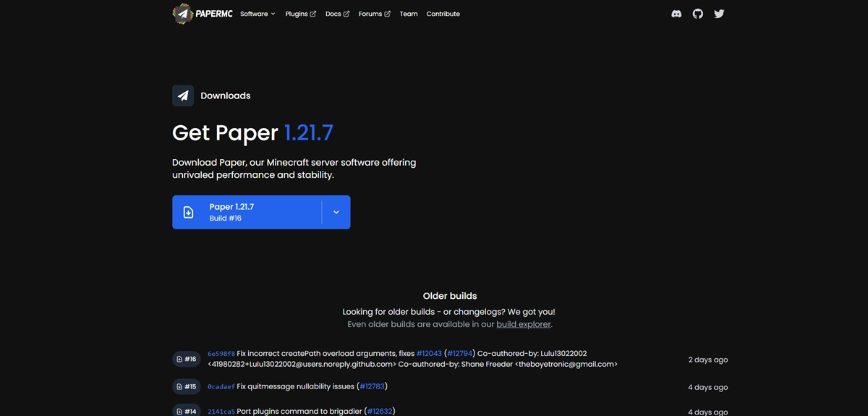Image resolution: width=868 pixels, height=416 pixels.
Task: Expand the download button dropdown chevron
Action: [336, 212]
